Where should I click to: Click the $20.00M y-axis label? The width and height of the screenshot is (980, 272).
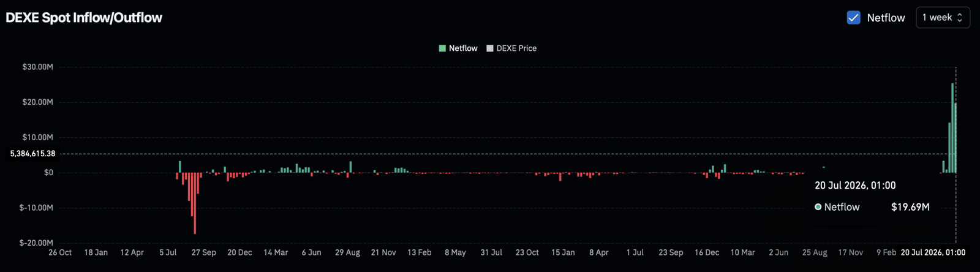(37, 102)
